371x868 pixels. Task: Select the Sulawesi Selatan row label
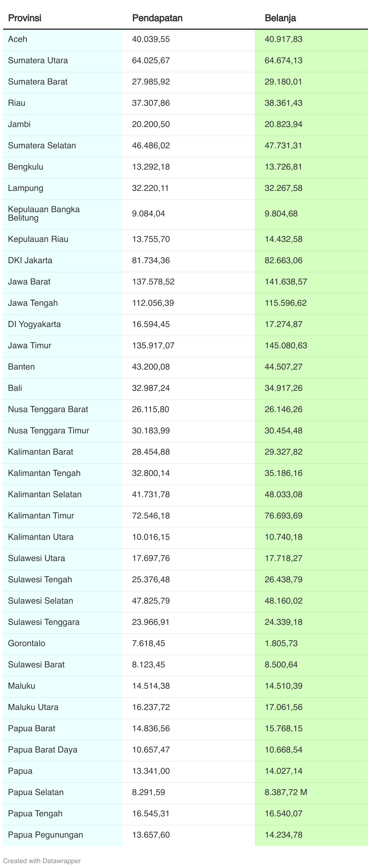pyautogui.click(x=40, y=601)
